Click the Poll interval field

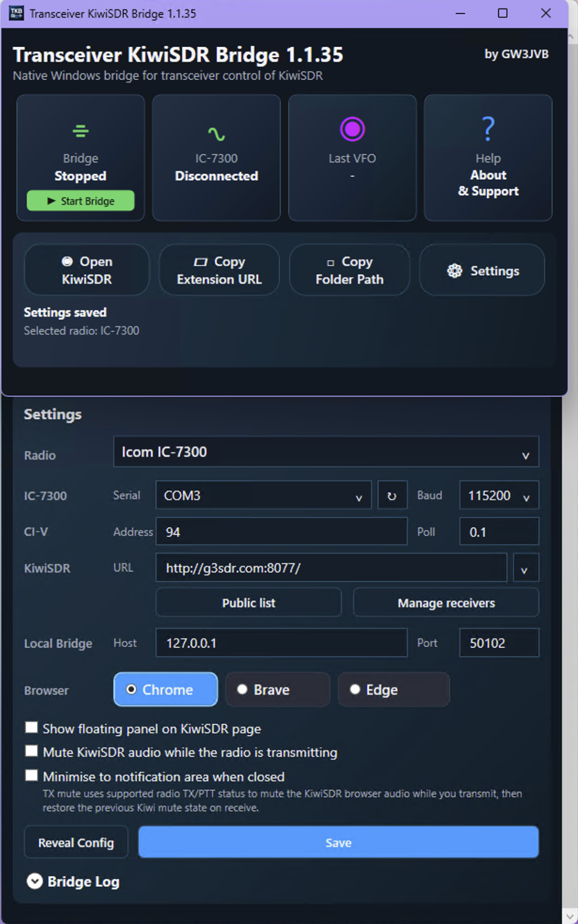click(499, 532)
